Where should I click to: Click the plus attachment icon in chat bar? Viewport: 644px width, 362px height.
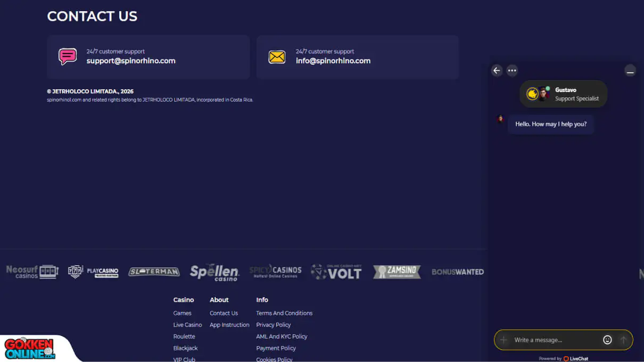coord(503,340)
